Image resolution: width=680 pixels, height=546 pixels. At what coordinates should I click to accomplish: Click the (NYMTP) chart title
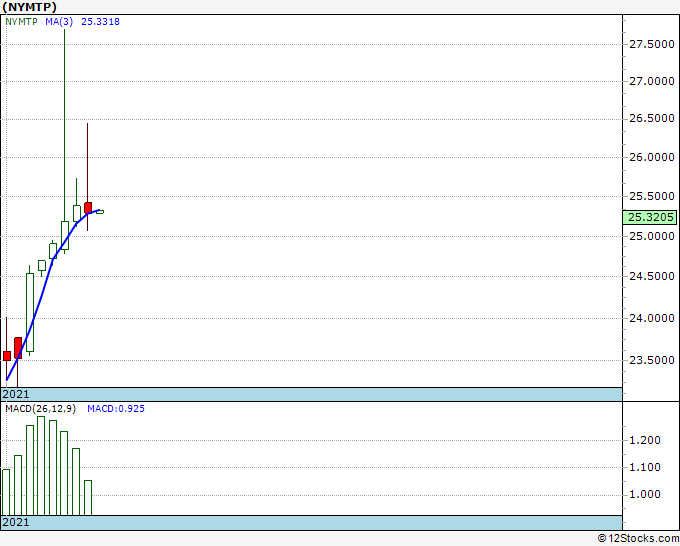click(29, 7)
